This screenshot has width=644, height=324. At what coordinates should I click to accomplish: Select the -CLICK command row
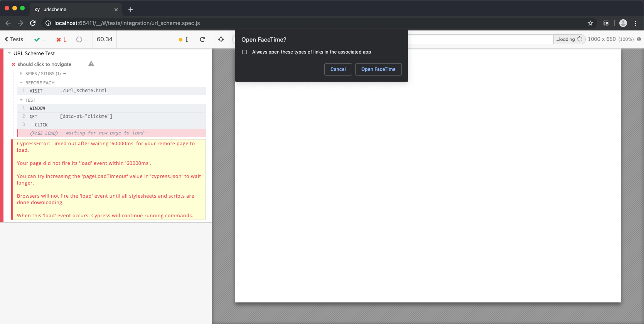coord(111,125)
